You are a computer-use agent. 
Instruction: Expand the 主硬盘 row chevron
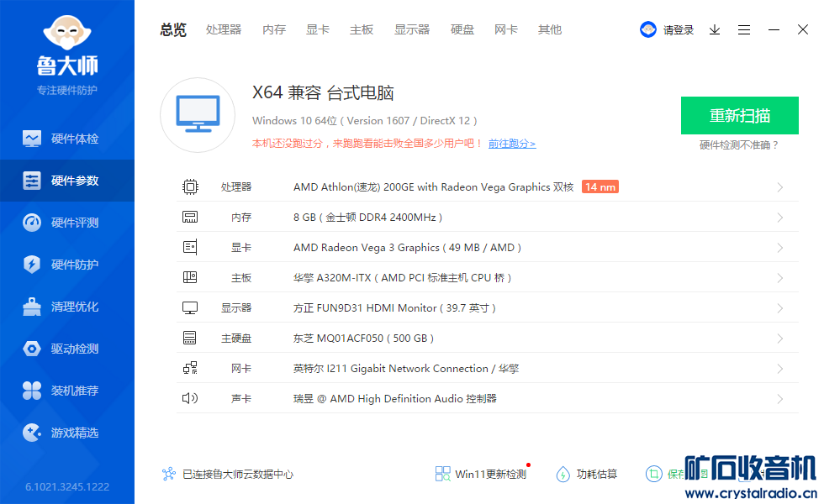(x=780, y=338)
